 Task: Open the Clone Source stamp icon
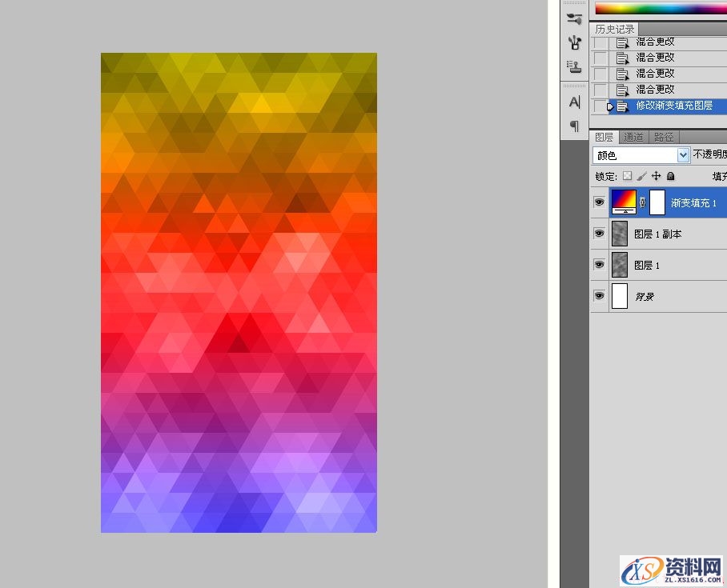(x=574, y=66)
